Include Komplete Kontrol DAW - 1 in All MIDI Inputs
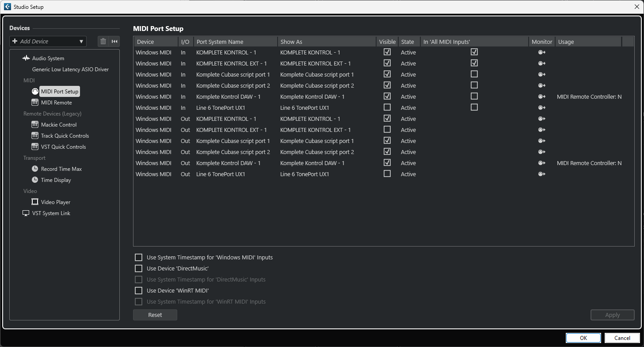This screenshot has width=644, height=347. 474,96
